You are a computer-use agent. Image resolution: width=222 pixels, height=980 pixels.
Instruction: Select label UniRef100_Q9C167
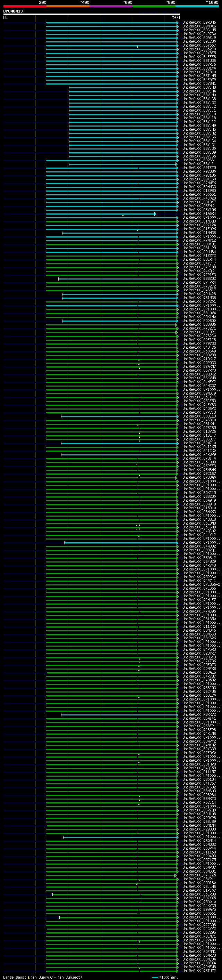click(199, 473)
